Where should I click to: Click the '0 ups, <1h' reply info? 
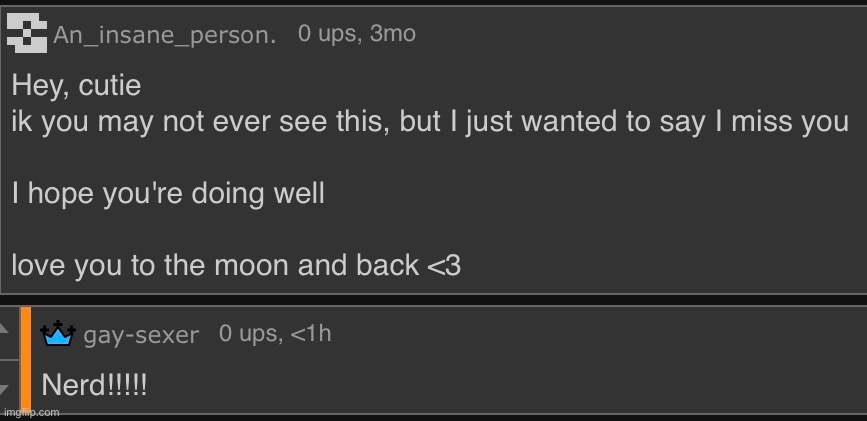[x=275, y=334]
